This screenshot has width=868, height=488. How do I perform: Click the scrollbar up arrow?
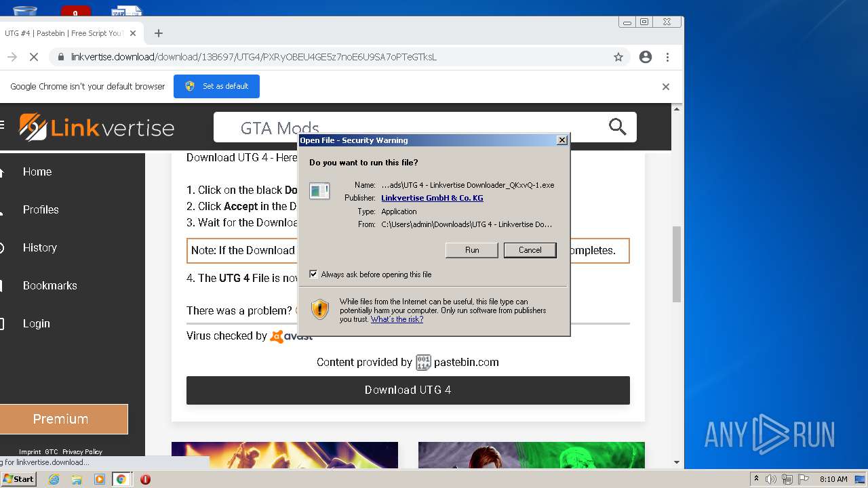tap(677, 108)
